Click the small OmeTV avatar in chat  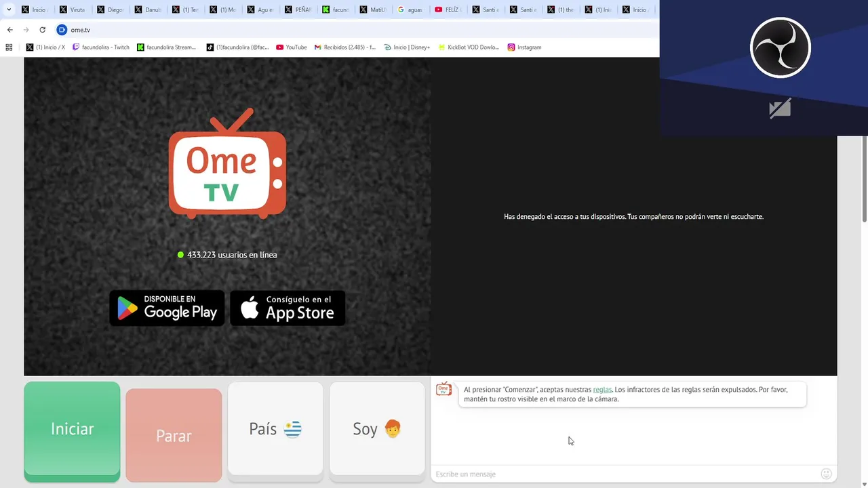[x=444, y=389]
